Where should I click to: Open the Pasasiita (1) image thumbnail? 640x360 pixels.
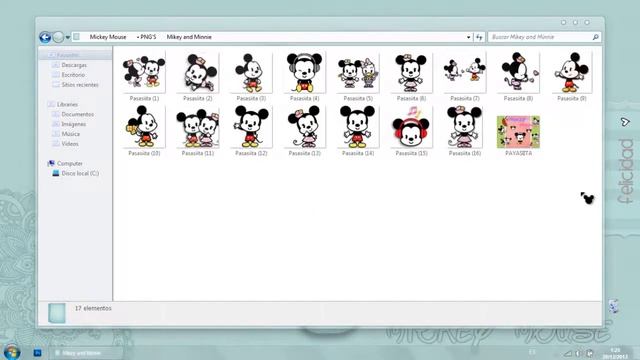click(x=144, y=72)
